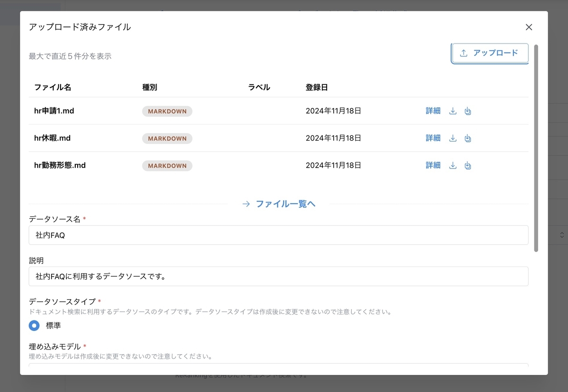Click 2024年11月18日 date in hr勤務形態.md row
The width and height of the screenshot is (568, 392).
click(x=333, y=165)
